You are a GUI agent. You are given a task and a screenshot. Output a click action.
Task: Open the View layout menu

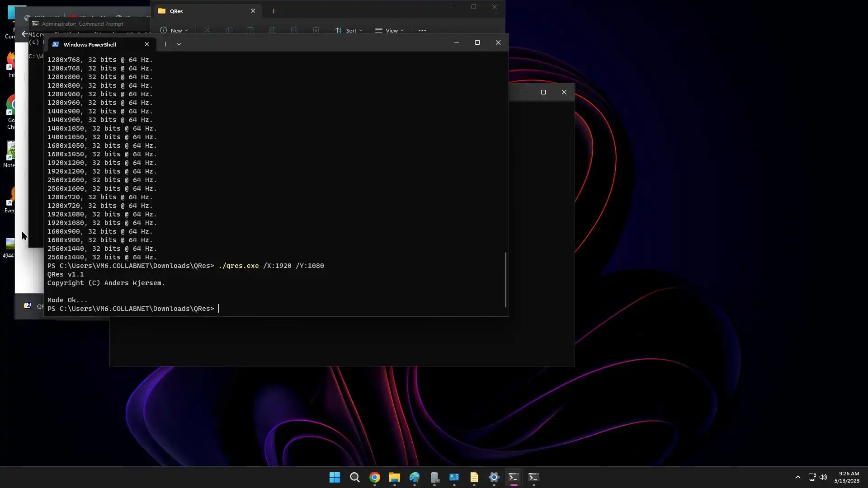point(389,30)
